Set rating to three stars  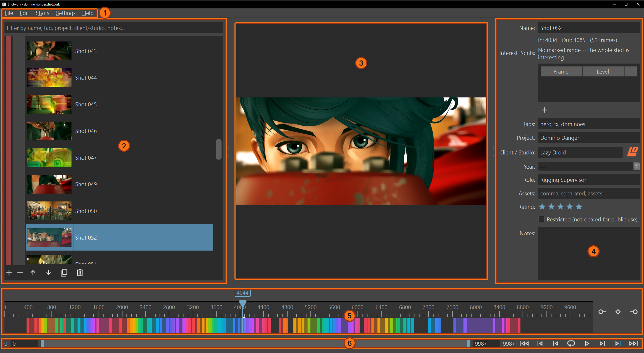[560, 207]
